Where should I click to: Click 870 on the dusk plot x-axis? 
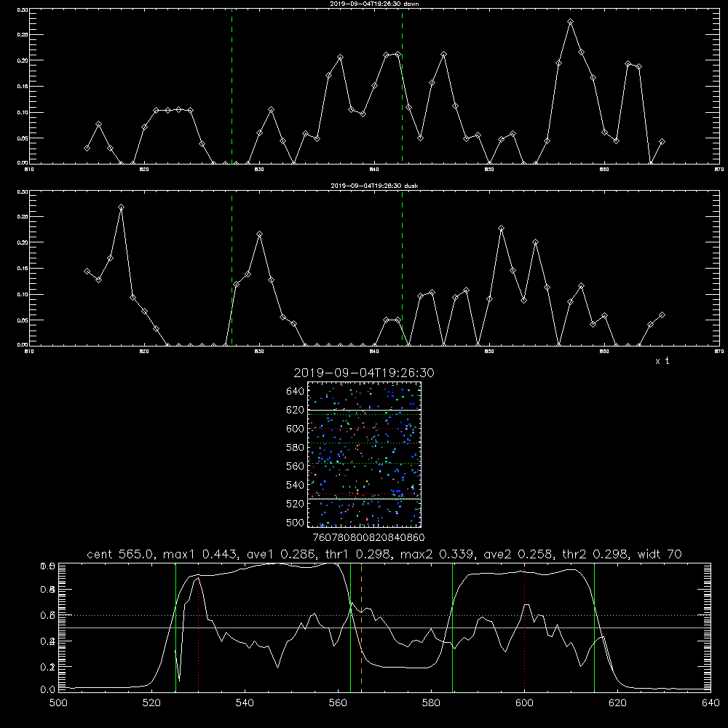719,352
